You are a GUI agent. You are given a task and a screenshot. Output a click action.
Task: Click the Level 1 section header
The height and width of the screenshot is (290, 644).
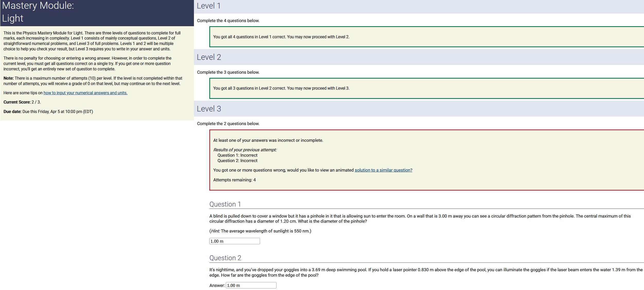(209, 6)
